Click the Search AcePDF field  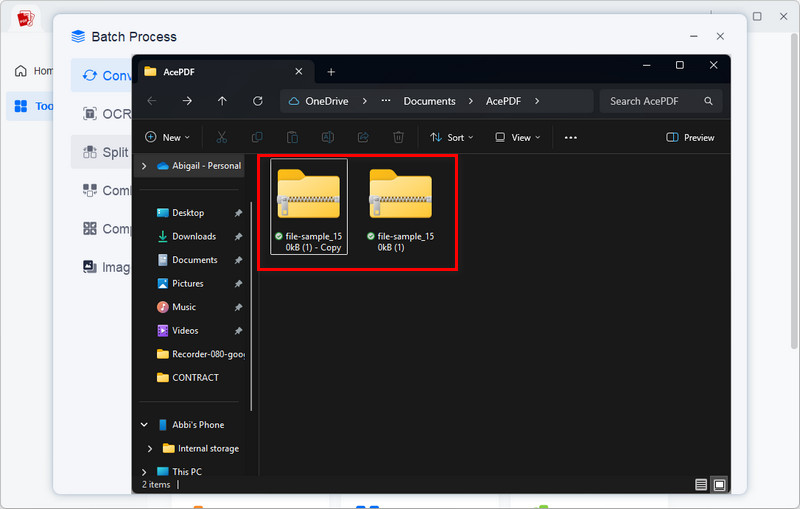click(x=660, y=101)
